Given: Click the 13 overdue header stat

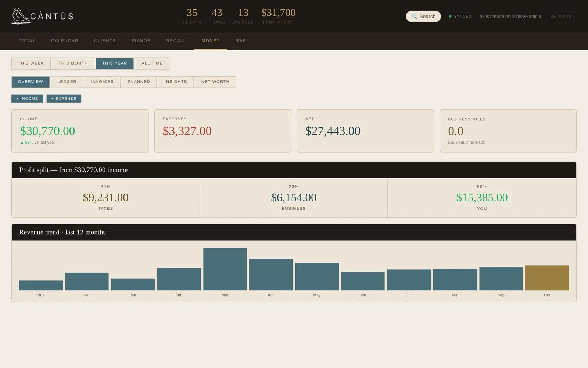Looking at the screenshot, I should (x=243, y=16).
